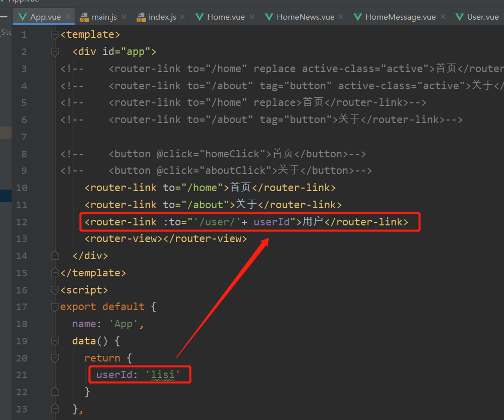
Task: Click the return keyword on line 20
Action: [x=102, y=358]
